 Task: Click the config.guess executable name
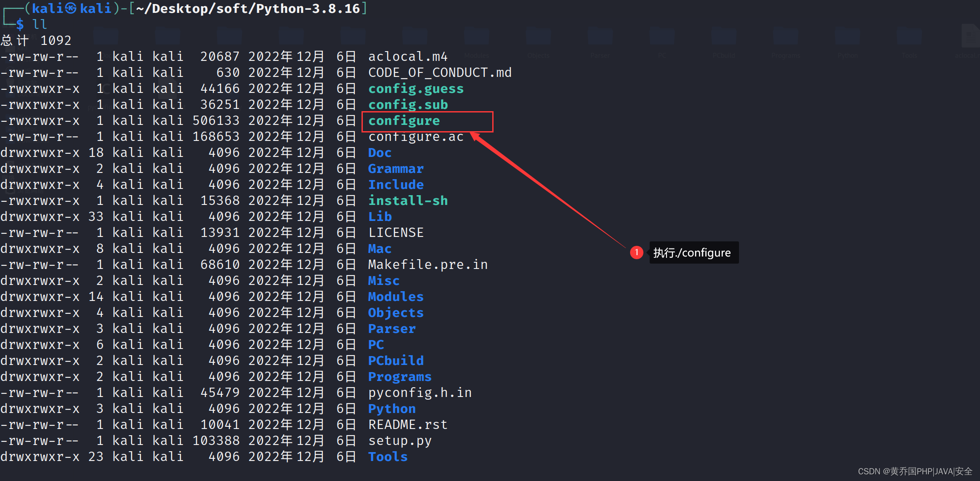pos(416,89)
